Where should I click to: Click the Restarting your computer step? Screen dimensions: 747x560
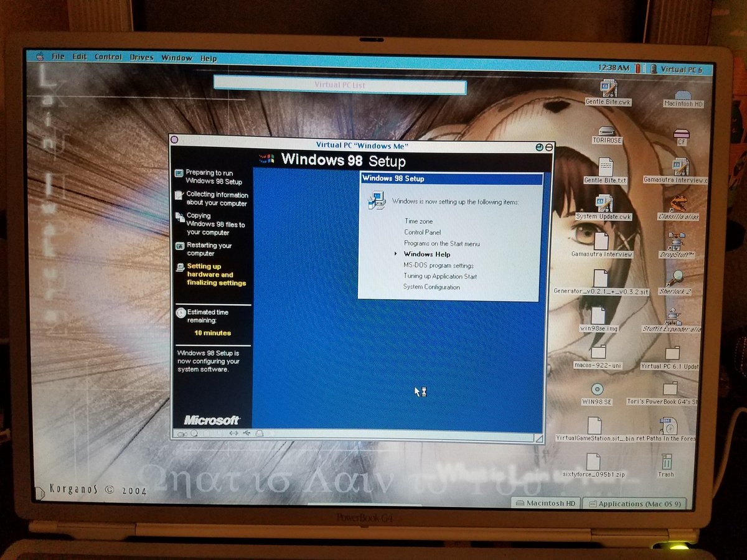click(x=204, y=249)
